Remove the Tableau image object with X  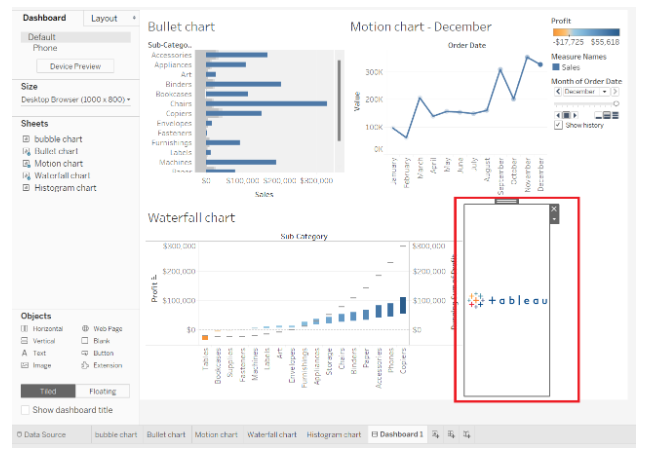click(554, 209)
